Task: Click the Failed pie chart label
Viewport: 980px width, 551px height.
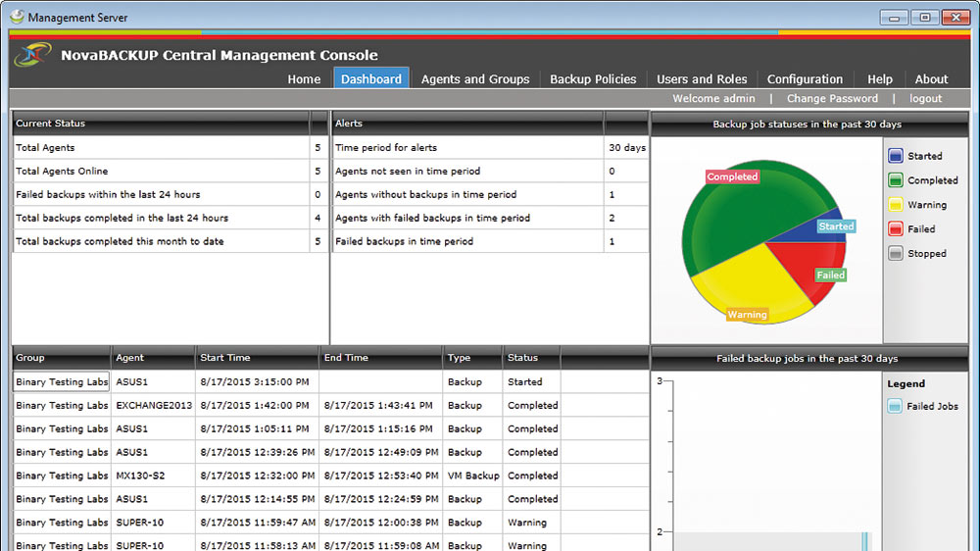Action: coord(831,275)
